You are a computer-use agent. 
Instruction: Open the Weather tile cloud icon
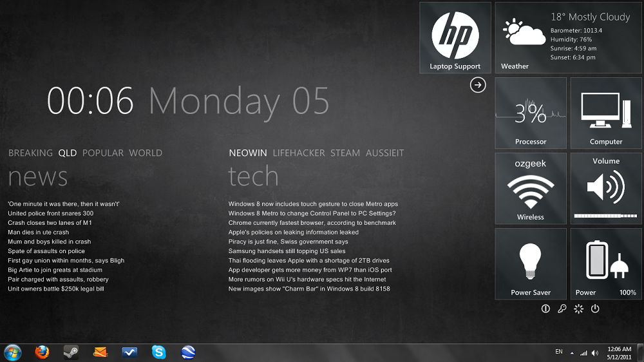(524, 32)
